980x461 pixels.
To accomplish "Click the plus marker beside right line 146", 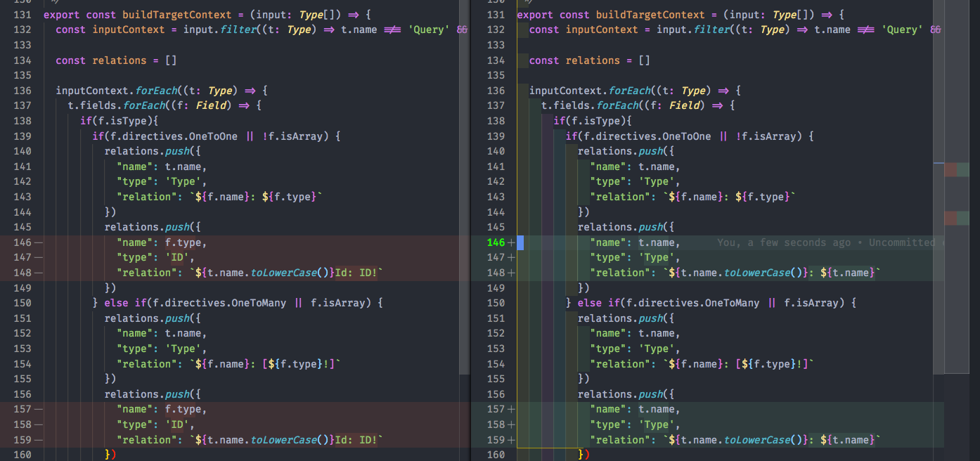I will 512,242.
